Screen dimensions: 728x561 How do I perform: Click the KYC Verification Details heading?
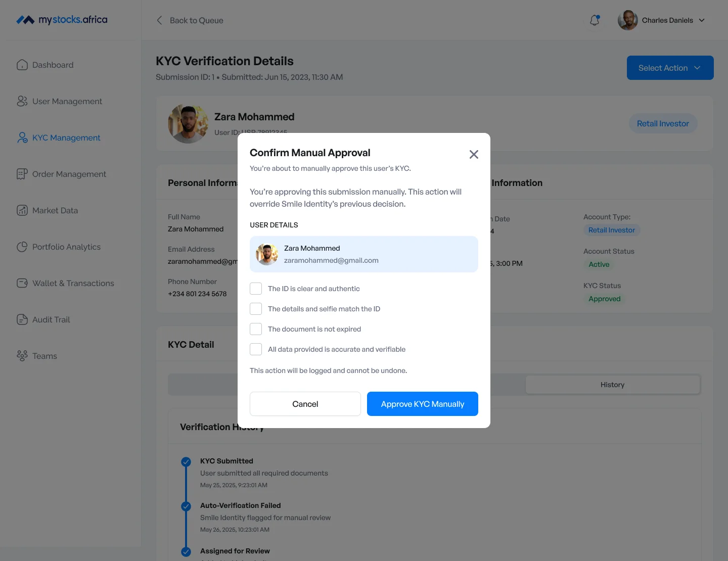click(224, 61)
